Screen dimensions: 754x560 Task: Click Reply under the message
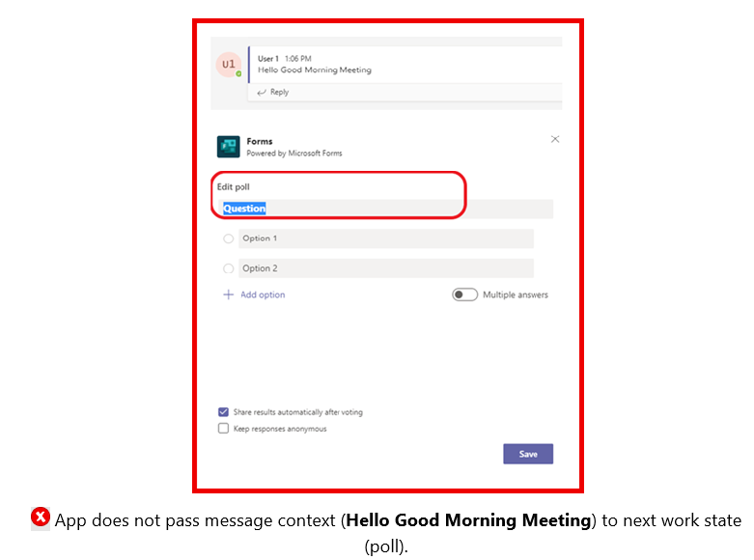click(x=279, y=93)
